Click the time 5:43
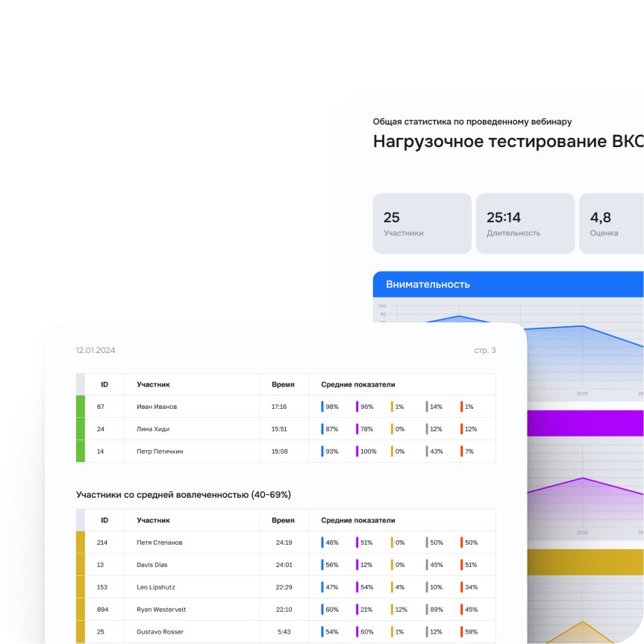644x644 pixels. coord(284,631)
